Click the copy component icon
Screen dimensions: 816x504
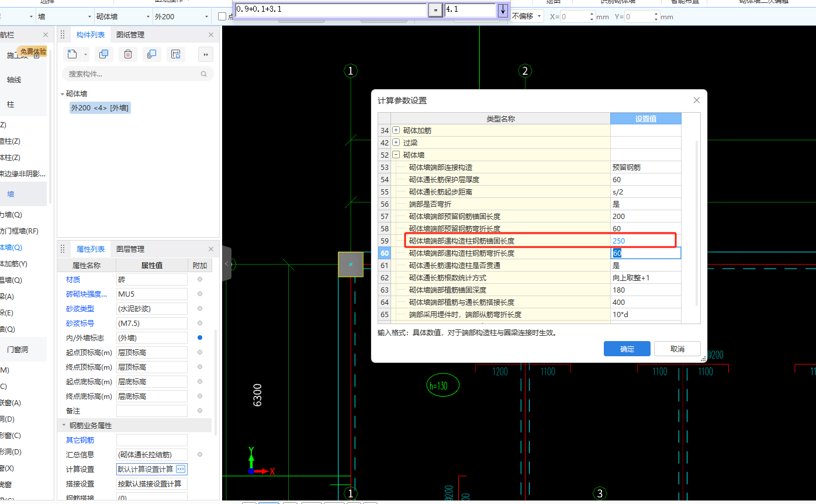104,54
